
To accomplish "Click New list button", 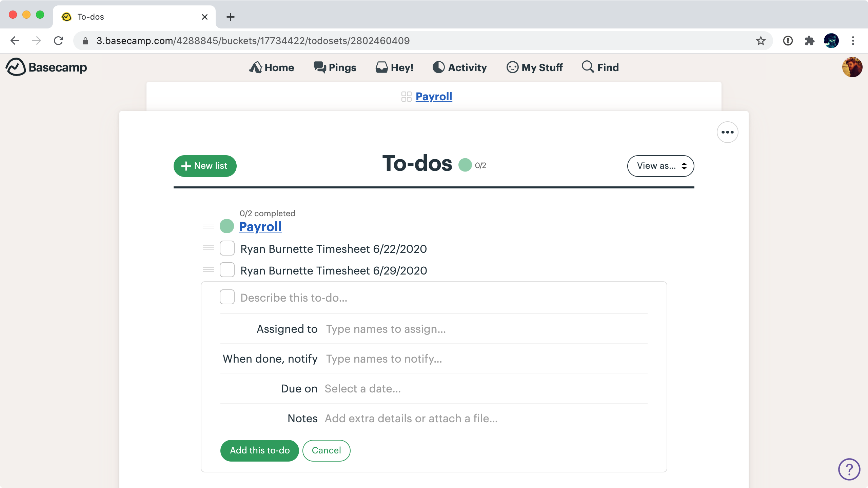I will pos(205,166).
